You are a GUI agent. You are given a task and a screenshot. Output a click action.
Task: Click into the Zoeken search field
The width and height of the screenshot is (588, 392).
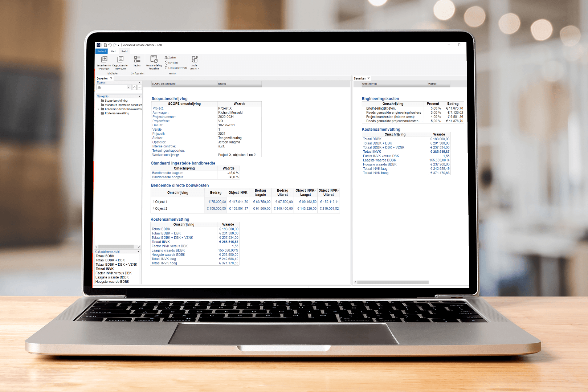114,87
